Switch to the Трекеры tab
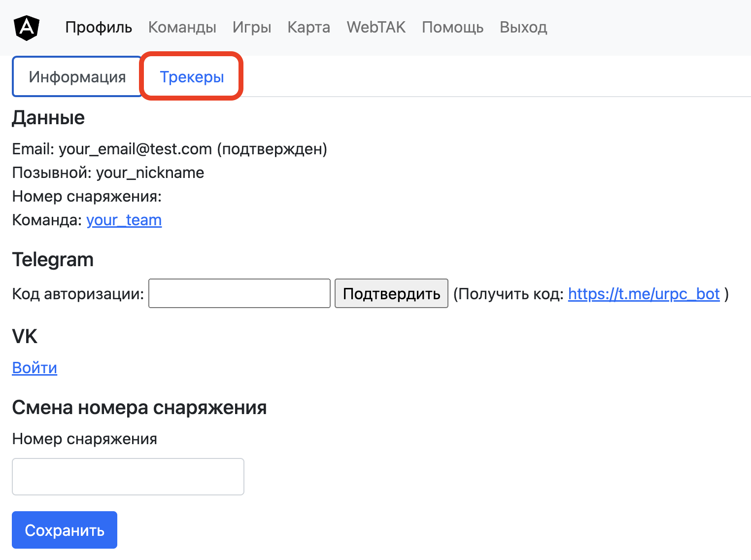Viewport: 751px width, 560px height. pyautogui.click(x=192, y=77)
